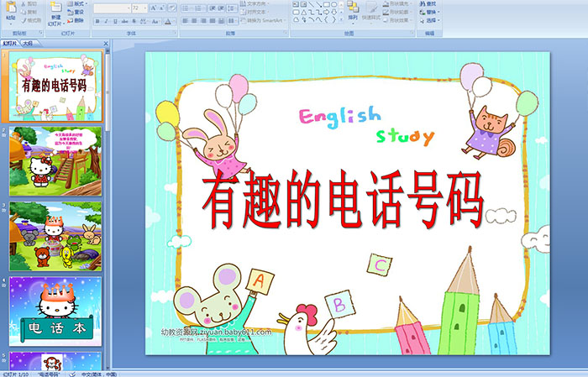This screenshot has width=588, height=377.
Task: Select the Arrow line shape
Action: coord(319,4)
